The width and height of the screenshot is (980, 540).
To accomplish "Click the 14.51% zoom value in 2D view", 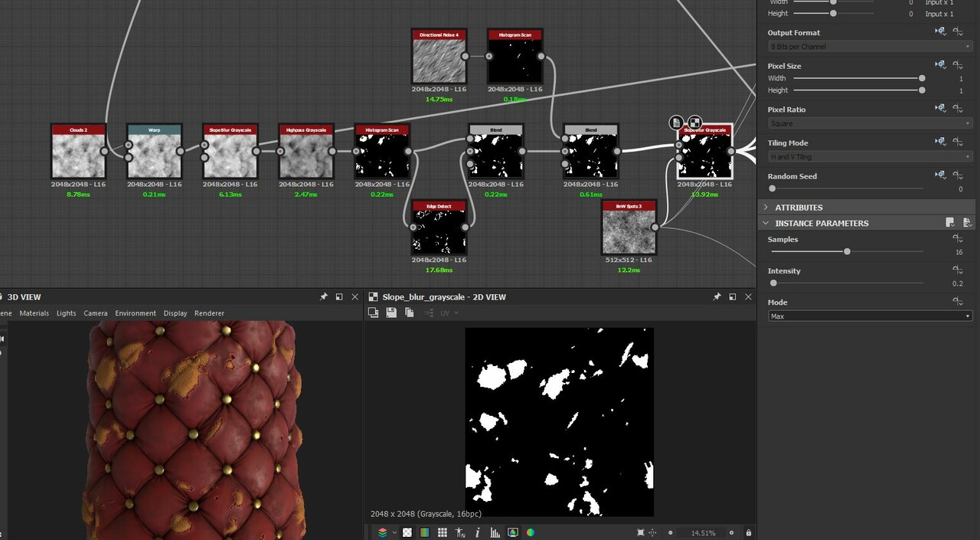I will (703, 533).
